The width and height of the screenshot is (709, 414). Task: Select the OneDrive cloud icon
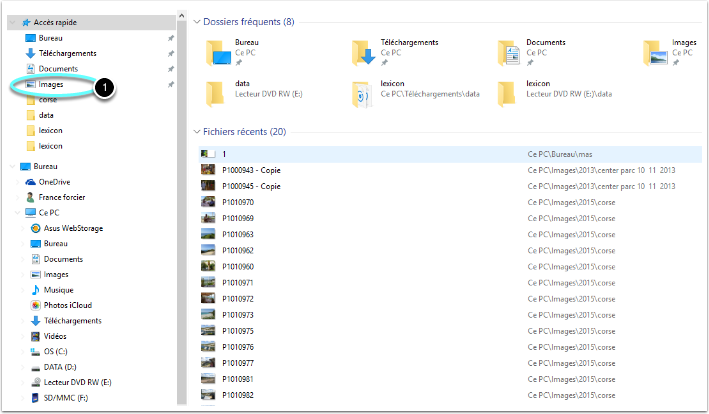tap(30, 182)
